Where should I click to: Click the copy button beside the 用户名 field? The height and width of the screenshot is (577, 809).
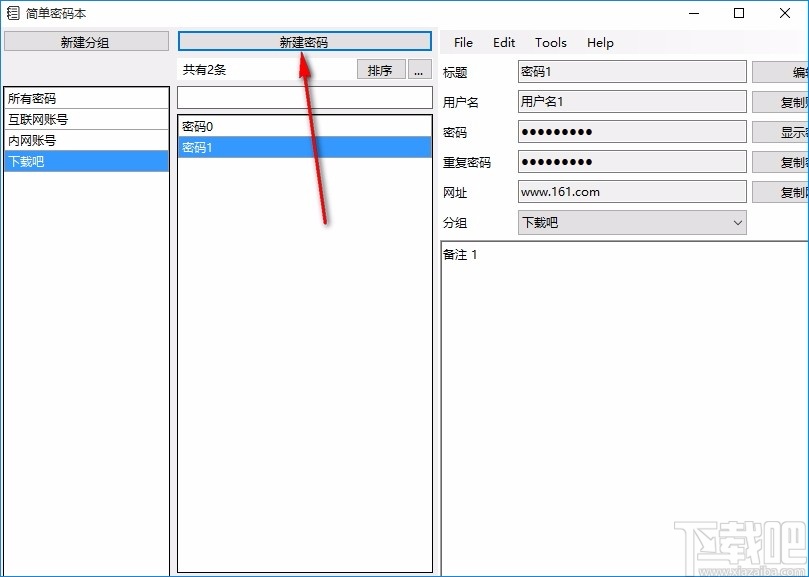click(781, 102)
